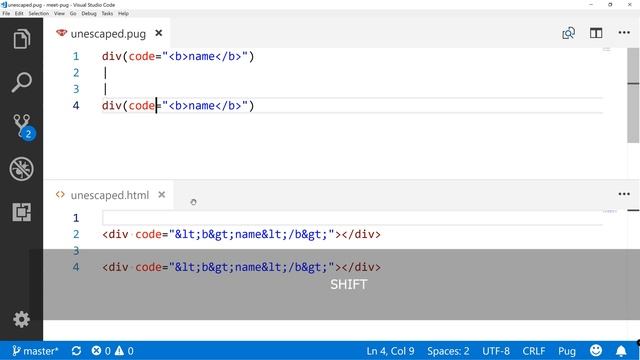The height and width of the screenshot is (360, 640).
Task: Open the Manage gear icon
Action: point(21,319)
